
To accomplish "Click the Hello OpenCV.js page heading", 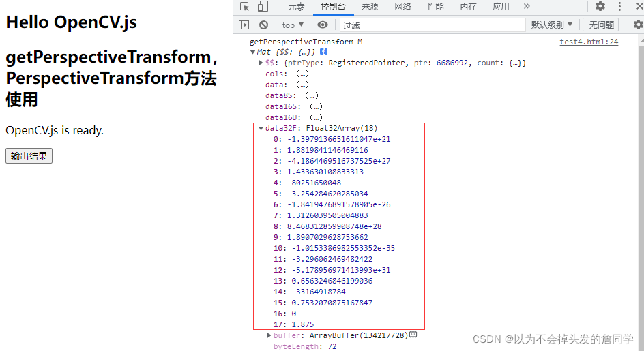I will tap(72, 22).
